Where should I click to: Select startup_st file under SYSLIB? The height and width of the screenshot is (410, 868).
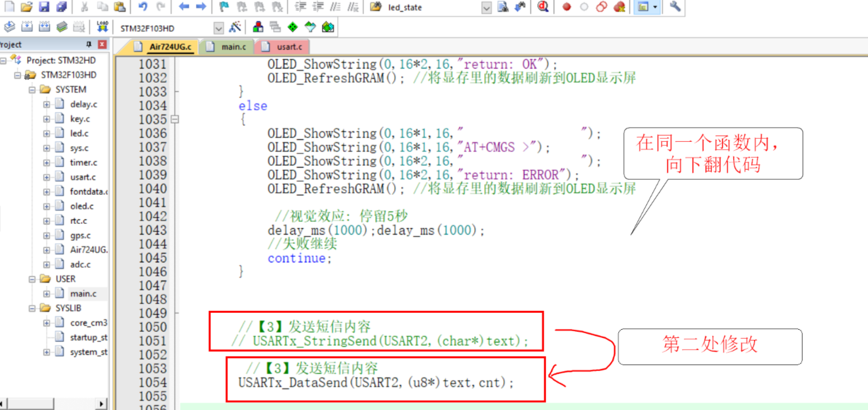pyautogui.click(x=88, y=337)
